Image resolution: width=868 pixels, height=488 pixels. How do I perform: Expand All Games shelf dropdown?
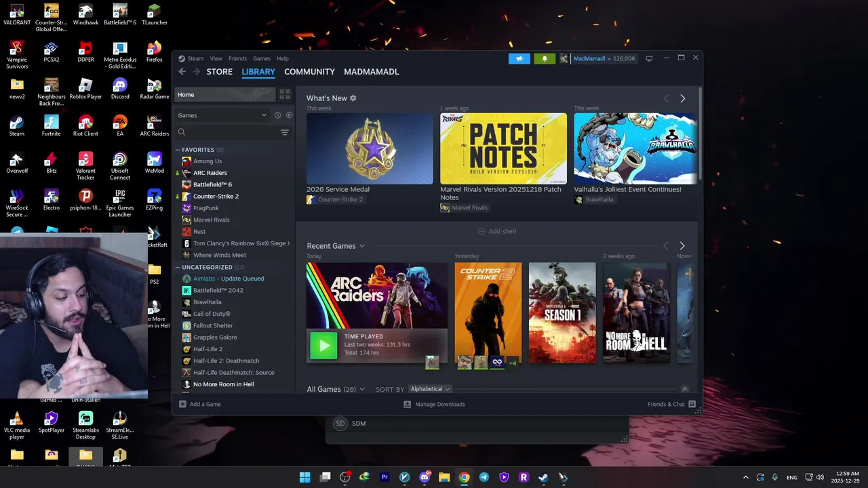[362, 389]
